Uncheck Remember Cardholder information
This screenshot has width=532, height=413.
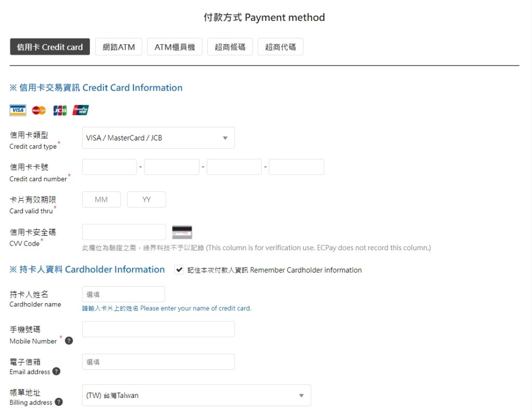(x=179, y=270)
